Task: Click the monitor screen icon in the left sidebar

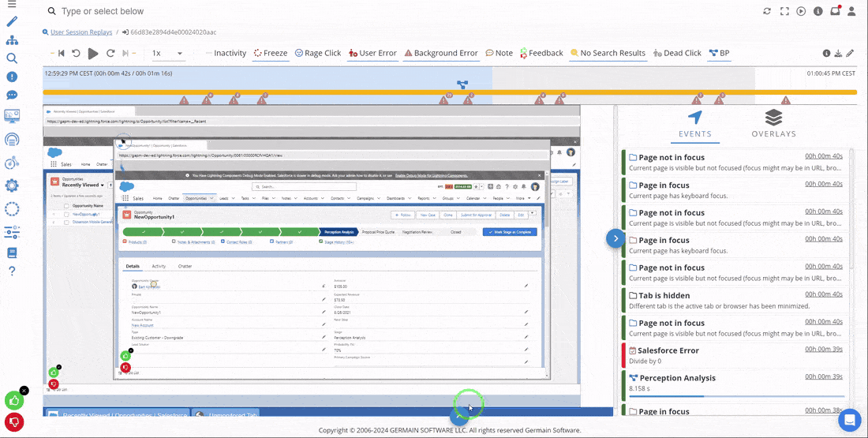Action: point(12,116)
